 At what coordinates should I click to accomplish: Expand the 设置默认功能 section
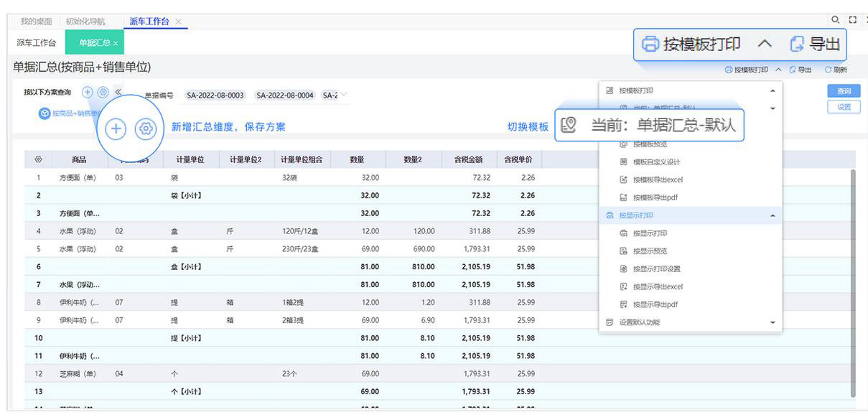tap(773, 322)
